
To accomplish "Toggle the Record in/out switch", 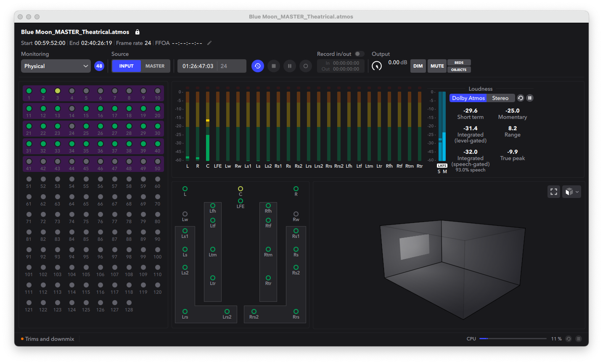I will [359, 54].
